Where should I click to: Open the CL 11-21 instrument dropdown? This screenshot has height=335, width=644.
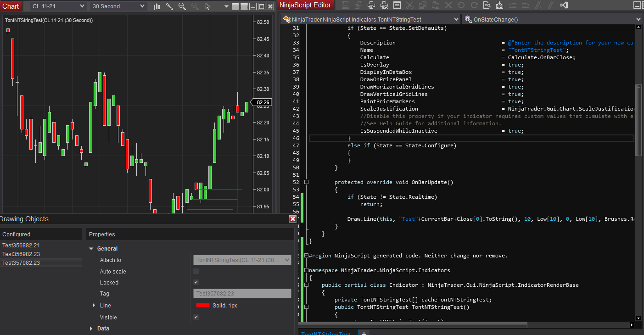pyautogui.click(x=58, y=6)
